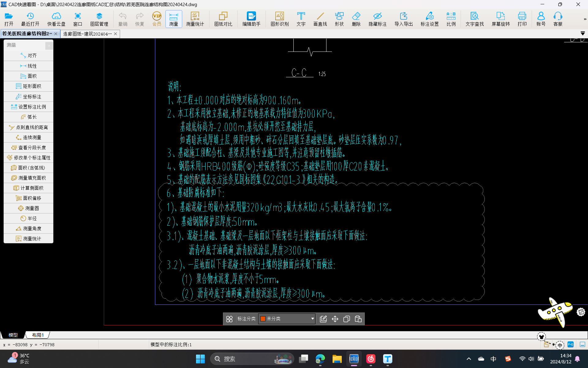Open 最近打开 recent files

tap(30, 19)
